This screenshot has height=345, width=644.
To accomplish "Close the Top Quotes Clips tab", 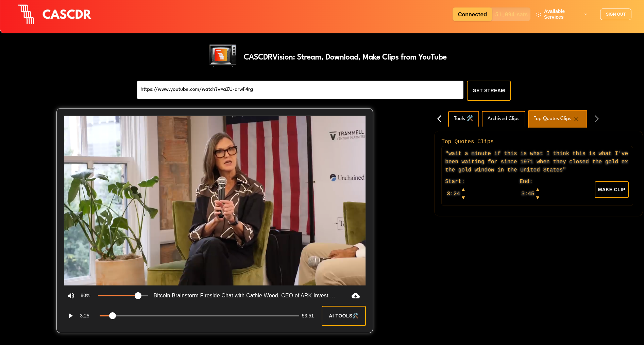I will (x=576, y=119).
